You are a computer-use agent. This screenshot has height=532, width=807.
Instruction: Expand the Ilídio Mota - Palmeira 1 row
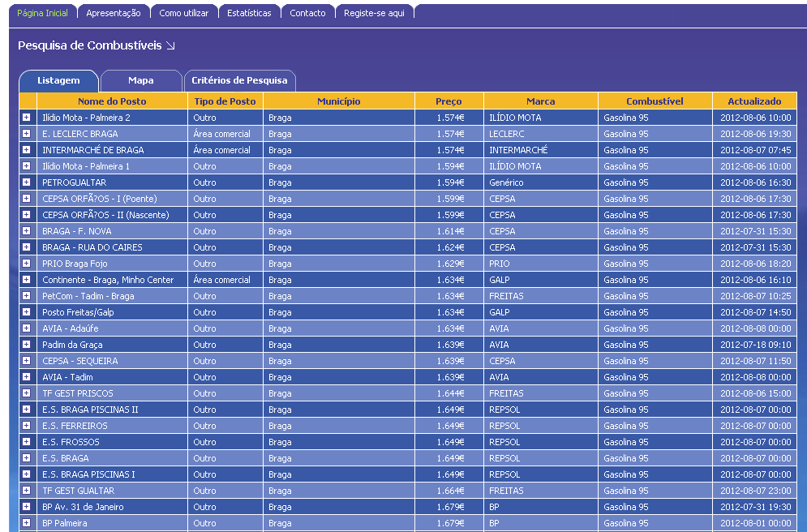(x=26, y=166)
